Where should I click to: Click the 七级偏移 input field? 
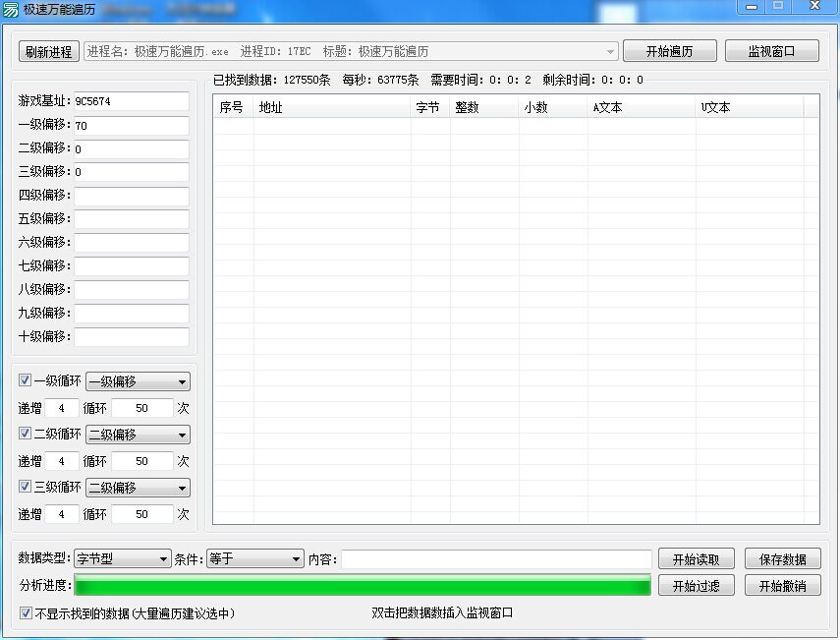click(x=132, y=266)
